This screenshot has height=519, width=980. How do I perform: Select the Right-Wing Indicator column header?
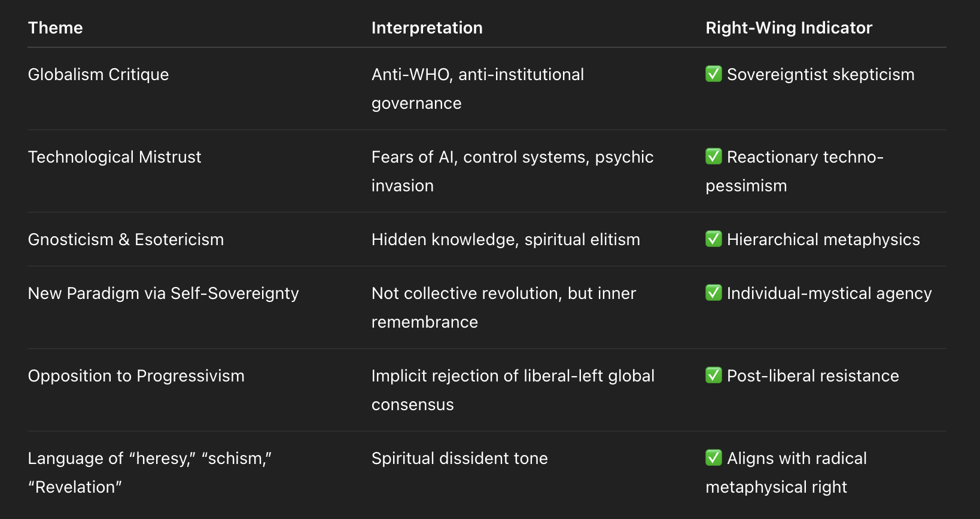click(x=789, y=28)
